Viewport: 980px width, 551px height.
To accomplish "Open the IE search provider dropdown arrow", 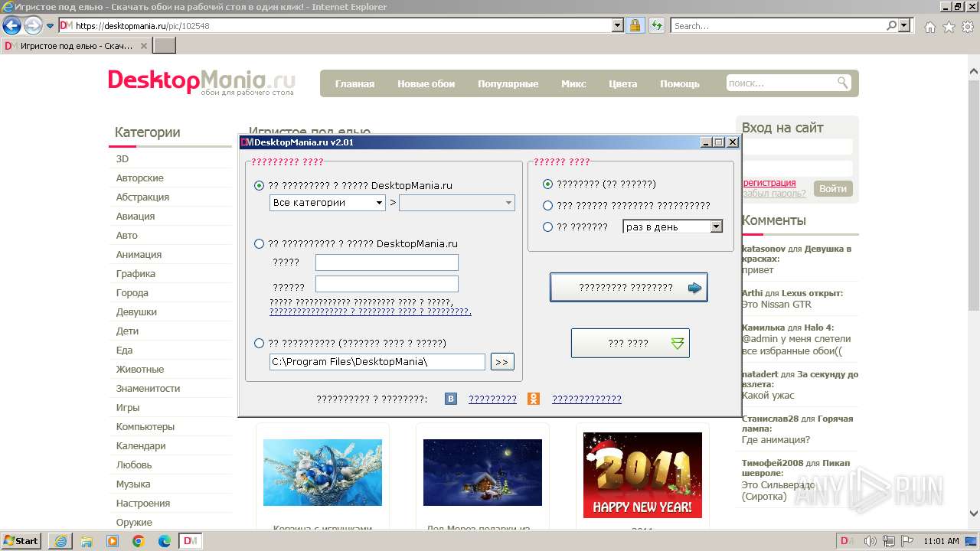I will coord(904,25).
